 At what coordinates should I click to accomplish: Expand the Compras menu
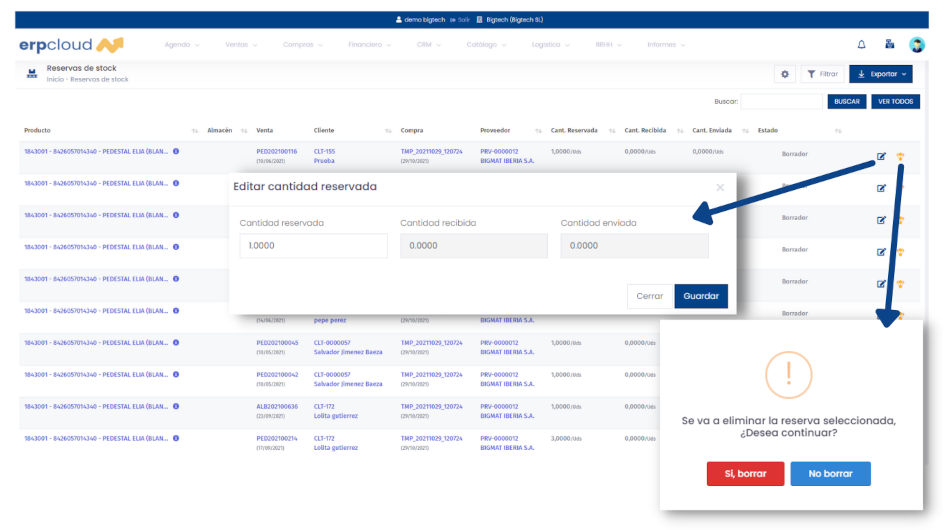click(x=302, y=45)
